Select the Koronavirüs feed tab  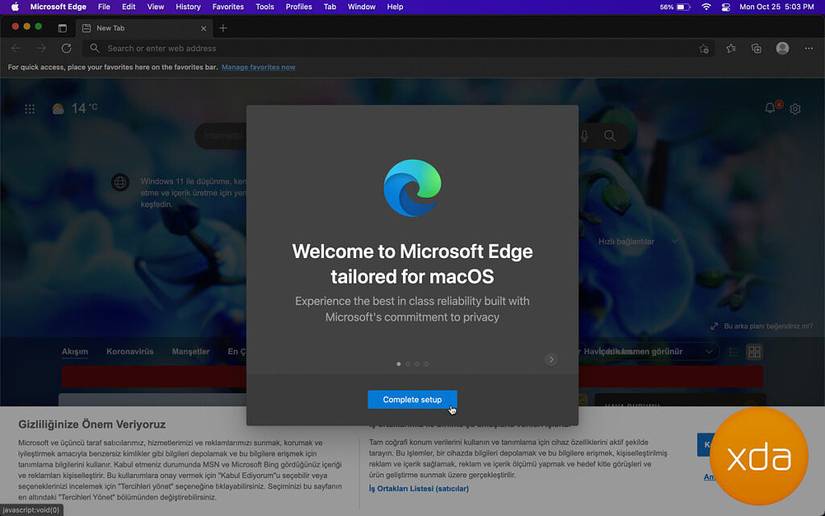pos(130,351)
